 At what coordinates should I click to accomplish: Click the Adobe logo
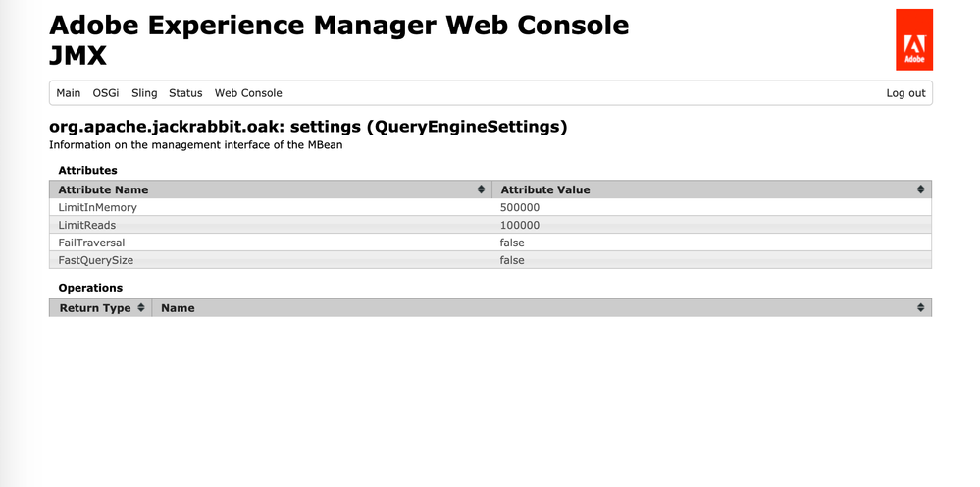point(913,40)
